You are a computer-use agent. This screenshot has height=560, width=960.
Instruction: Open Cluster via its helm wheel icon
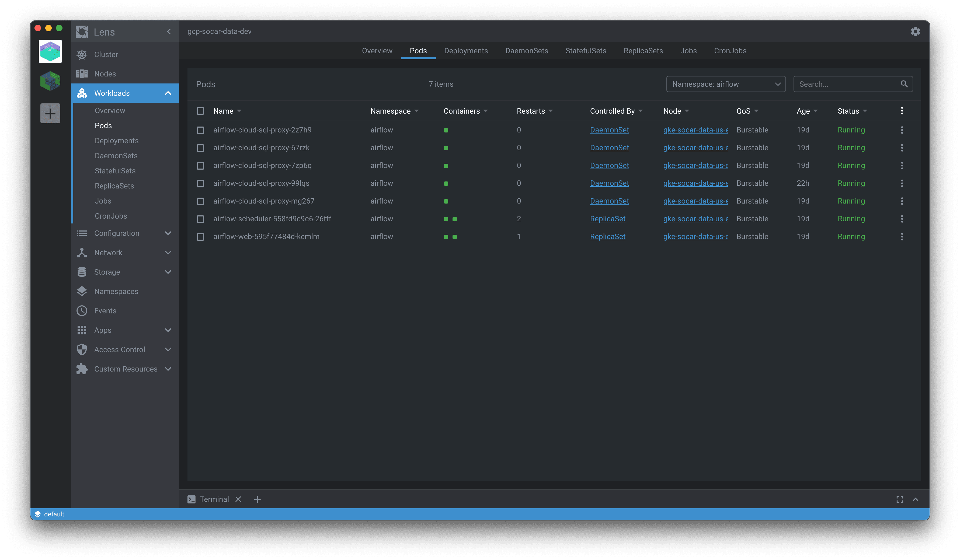tap(82, 54)
